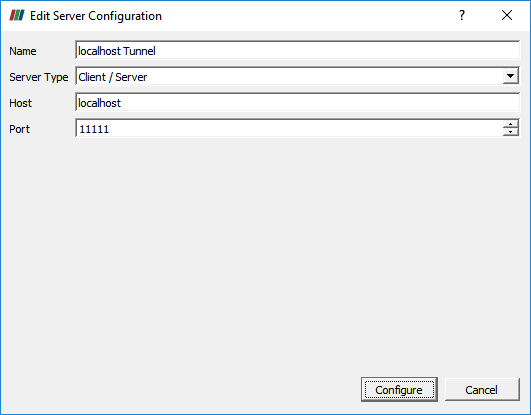This screenshot has height=415, width=531.
Task: Click the Host field containing localhost
Action: coord(297,103)
